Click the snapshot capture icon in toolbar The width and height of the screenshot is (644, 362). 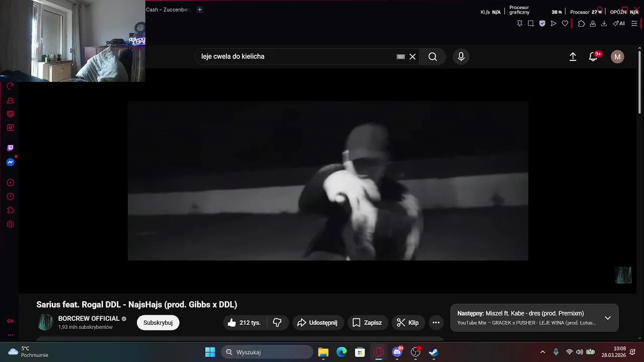531,23
